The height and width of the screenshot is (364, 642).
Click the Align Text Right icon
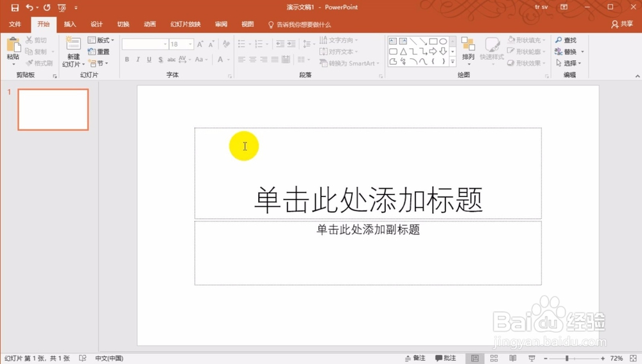tap(264, 60)
